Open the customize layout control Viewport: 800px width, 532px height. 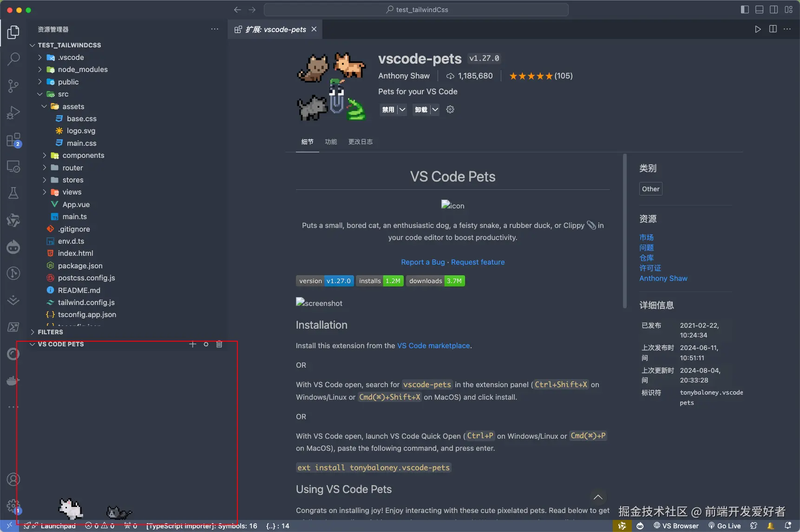(789, 10)
